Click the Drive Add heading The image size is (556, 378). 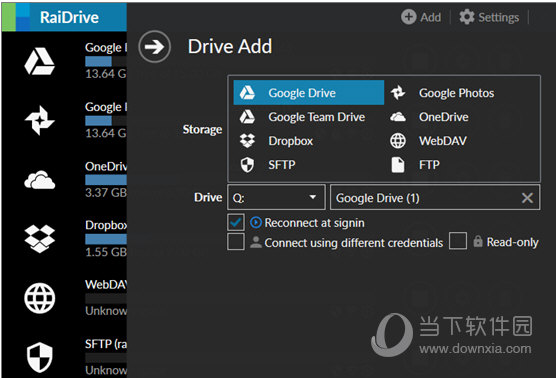pyautogui.click(x=230, y=46)
